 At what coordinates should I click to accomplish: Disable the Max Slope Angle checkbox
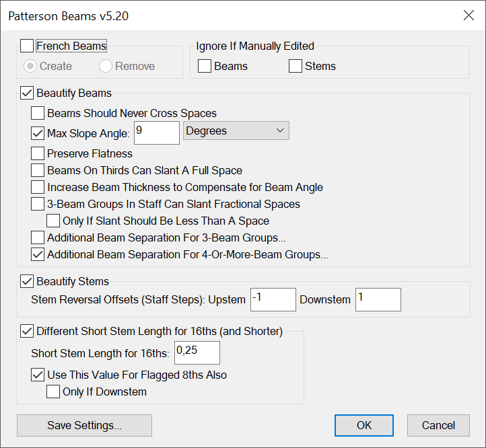click(38, 133)
